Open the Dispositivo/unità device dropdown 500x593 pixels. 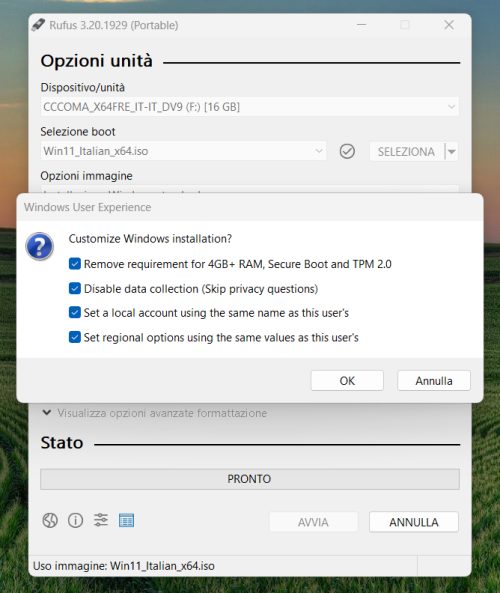pos(250,107)
